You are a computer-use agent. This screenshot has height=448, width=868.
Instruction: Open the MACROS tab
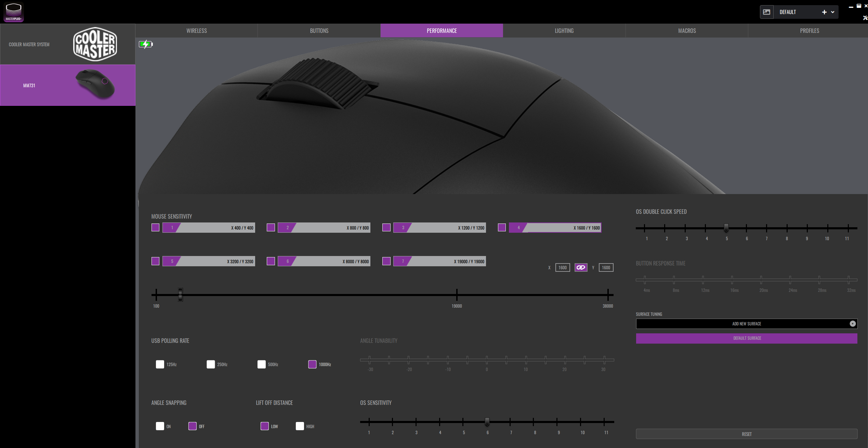[687, 31]
